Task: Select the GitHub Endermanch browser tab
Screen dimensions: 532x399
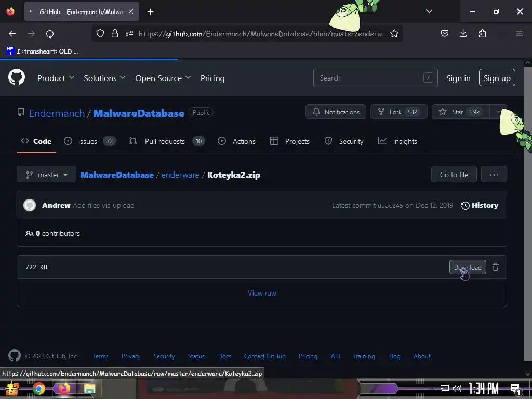Action: tap(82, 12)
